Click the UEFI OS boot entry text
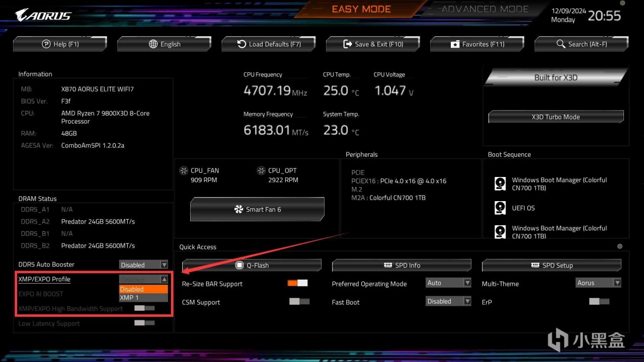Image resolution: width=644 pixels, height=362 pixels. (x=523, y=208)
